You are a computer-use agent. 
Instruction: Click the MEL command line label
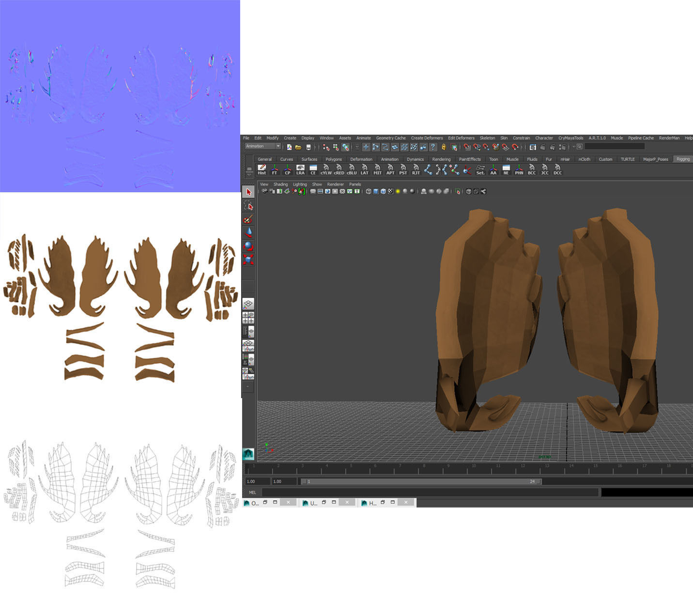pos(252,493)
